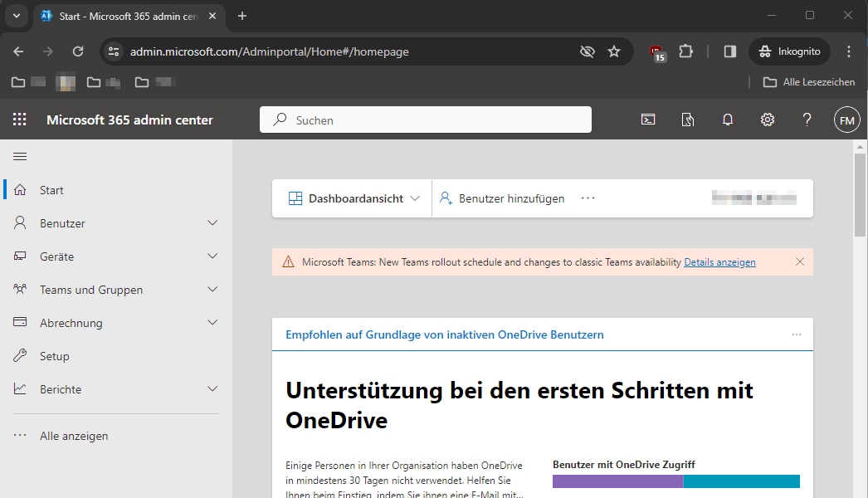This screenshot has height=498, width=868.
Task: Click the address bar URL
Action: pyautogui.click(x=270, y=51)
